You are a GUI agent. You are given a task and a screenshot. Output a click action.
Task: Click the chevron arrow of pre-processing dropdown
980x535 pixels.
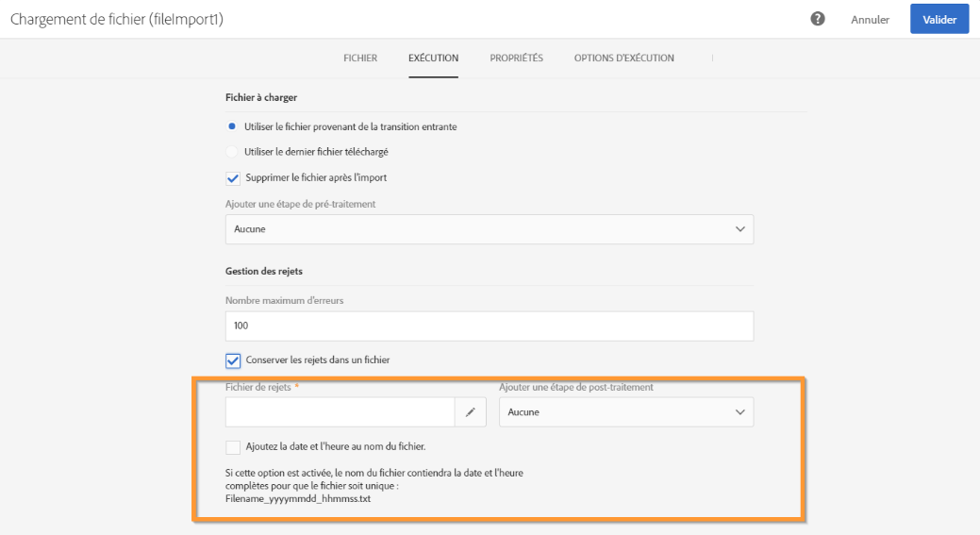[739, 229]
